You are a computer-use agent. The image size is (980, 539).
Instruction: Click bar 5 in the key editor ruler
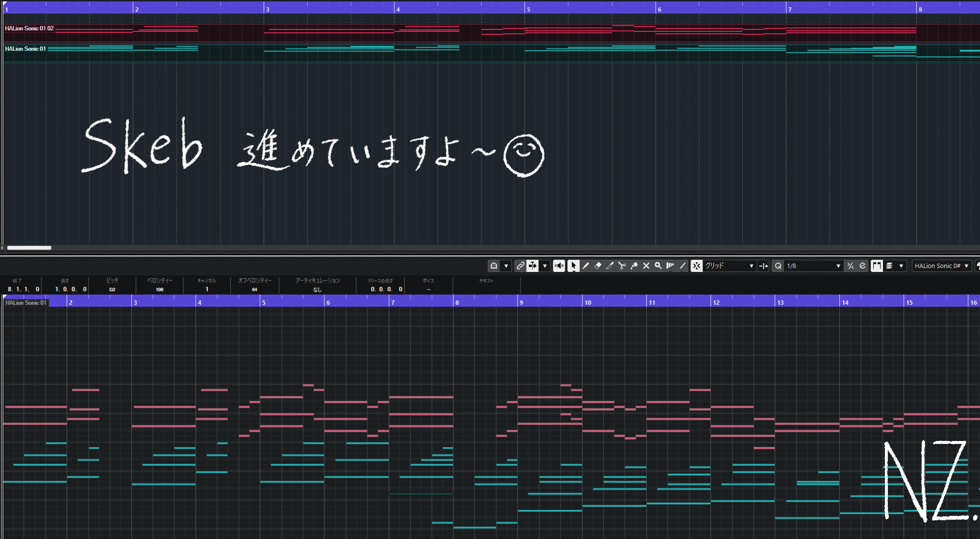pos(265,302)
